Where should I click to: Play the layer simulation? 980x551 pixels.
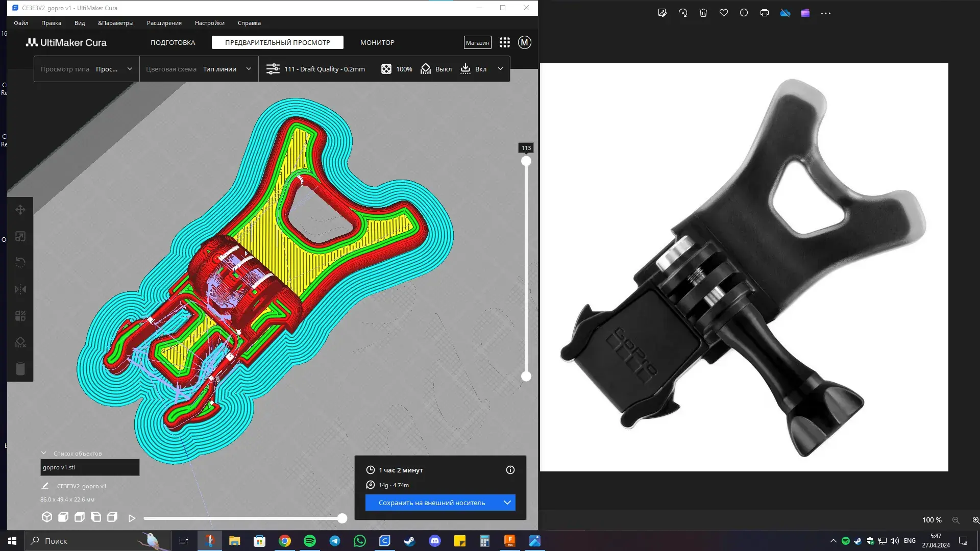click(132, 518)
